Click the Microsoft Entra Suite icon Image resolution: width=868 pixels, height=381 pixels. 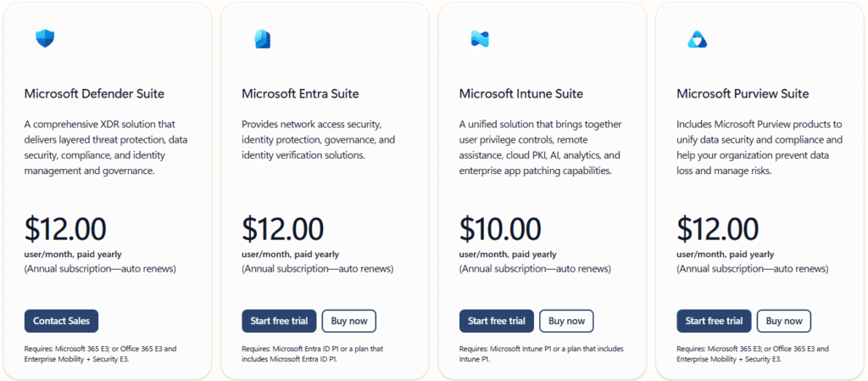coord(262,38)
